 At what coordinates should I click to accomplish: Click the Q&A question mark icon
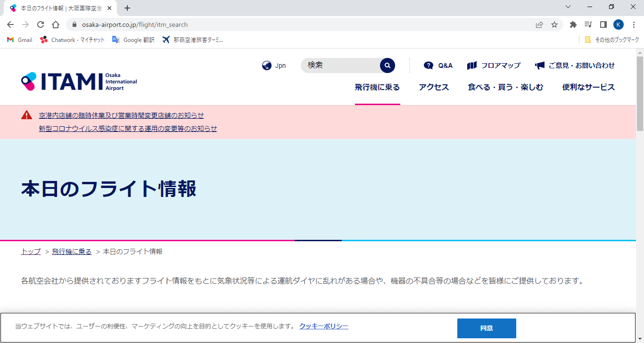(429, 65)
